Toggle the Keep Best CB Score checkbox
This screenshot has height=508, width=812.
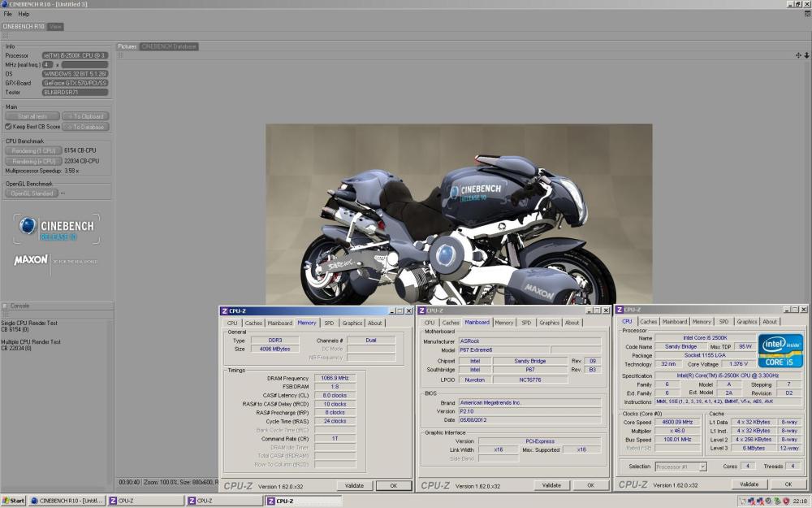[8, 126]
